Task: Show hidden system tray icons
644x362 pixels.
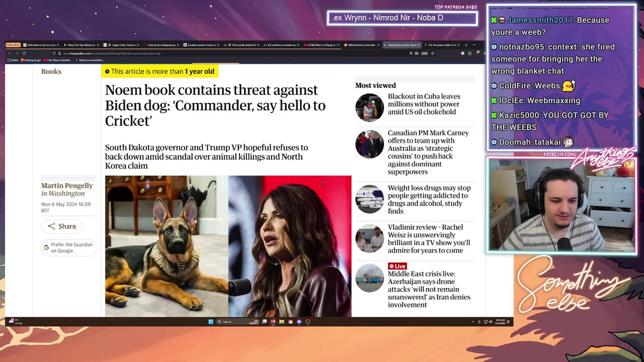Action: pyautogui.click(x=473, y=322)
